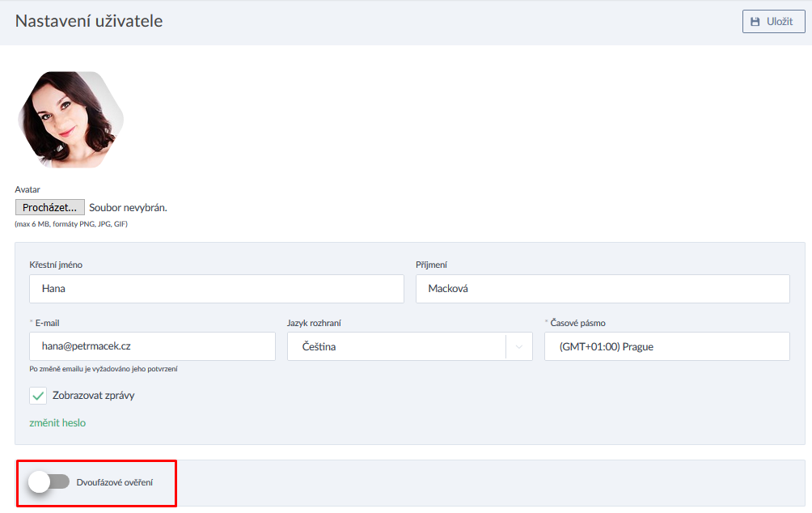Click the email confirmation hint under E-mail

tap(104, 369)
